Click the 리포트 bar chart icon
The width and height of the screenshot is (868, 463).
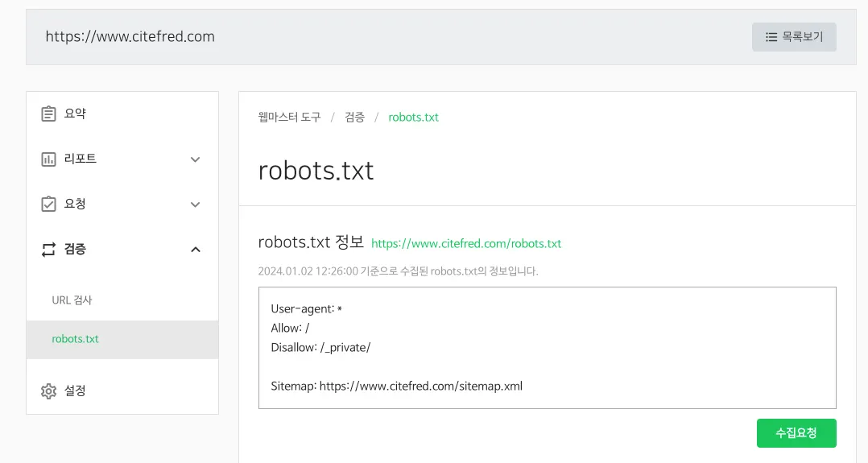tap(49, 159)
